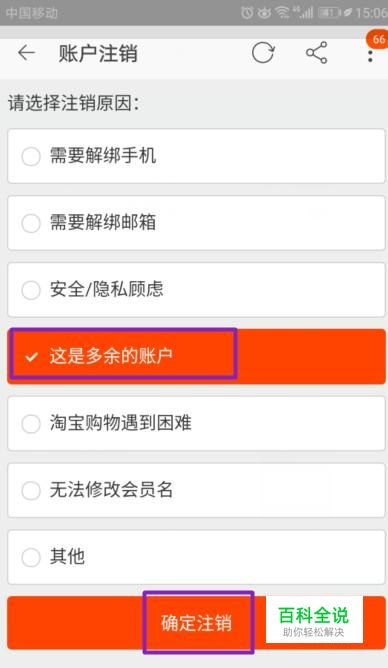
Task: Refresh the account cancellation page
Action: pos(263,53)
